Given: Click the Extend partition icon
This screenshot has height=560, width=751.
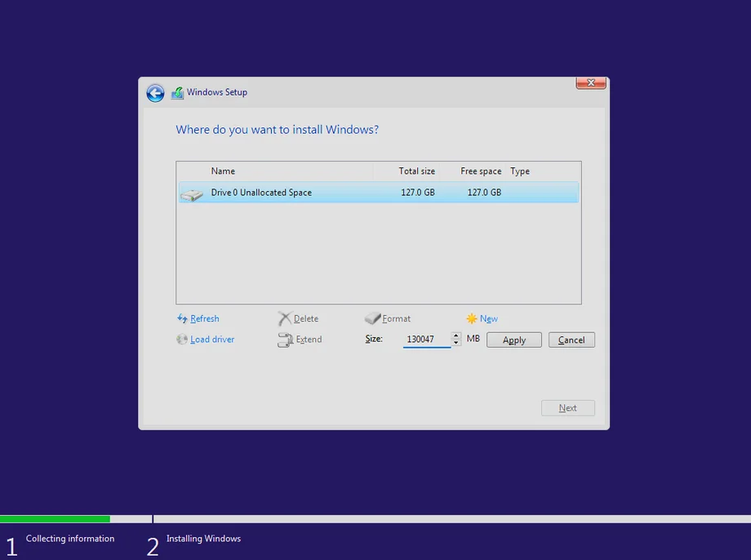Looking at the screenshot, I should tap(285, 340).
